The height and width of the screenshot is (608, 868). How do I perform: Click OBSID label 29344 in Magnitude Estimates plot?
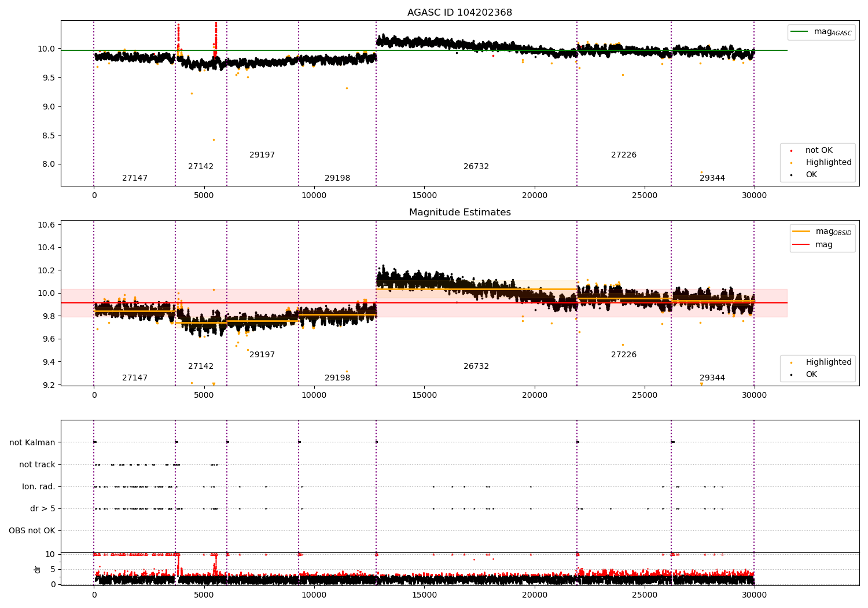click(x=712, y=378)
